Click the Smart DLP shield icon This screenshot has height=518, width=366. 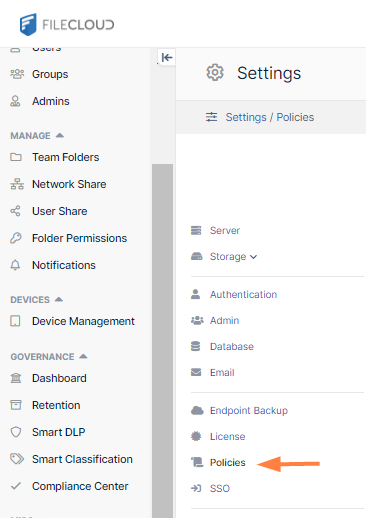pyautogui.click(x=16, y=432)
